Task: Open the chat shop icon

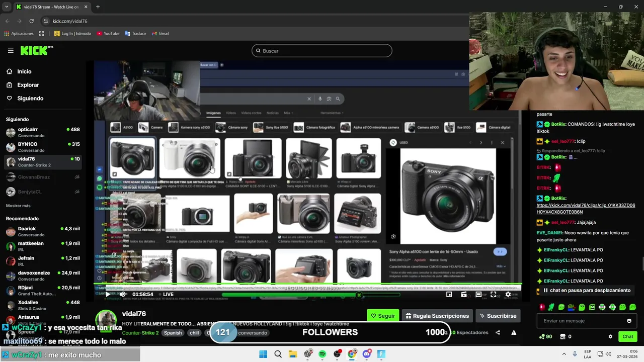Action: click(563, 336)
